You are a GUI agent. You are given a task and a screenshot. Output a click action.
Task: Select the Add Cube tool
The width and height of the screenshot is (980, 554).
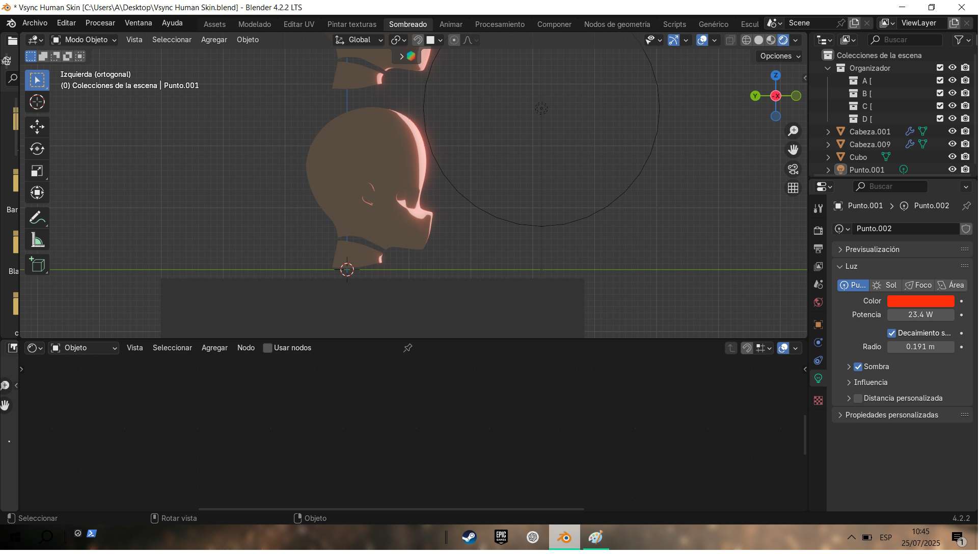click(37, 265)
